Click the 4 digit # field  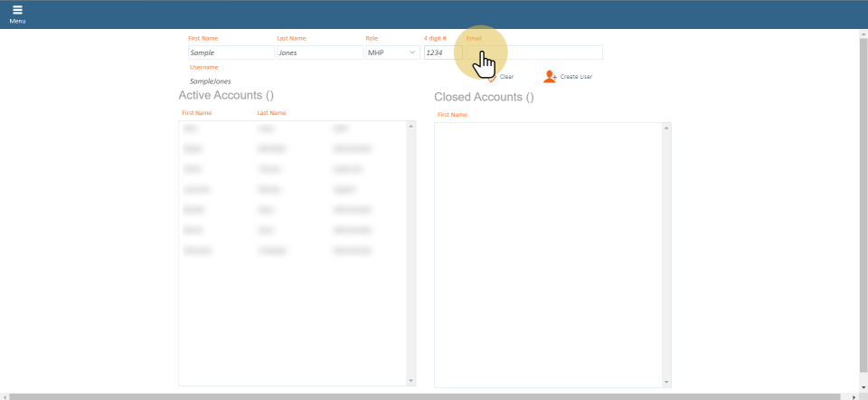[x=441, y=52]
